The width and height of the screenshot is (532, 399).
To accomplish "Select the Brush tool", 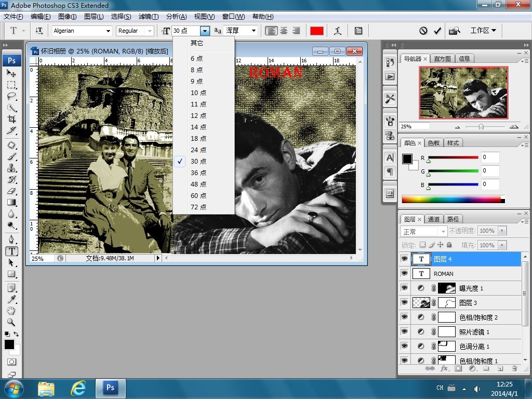I will point(11,157).
